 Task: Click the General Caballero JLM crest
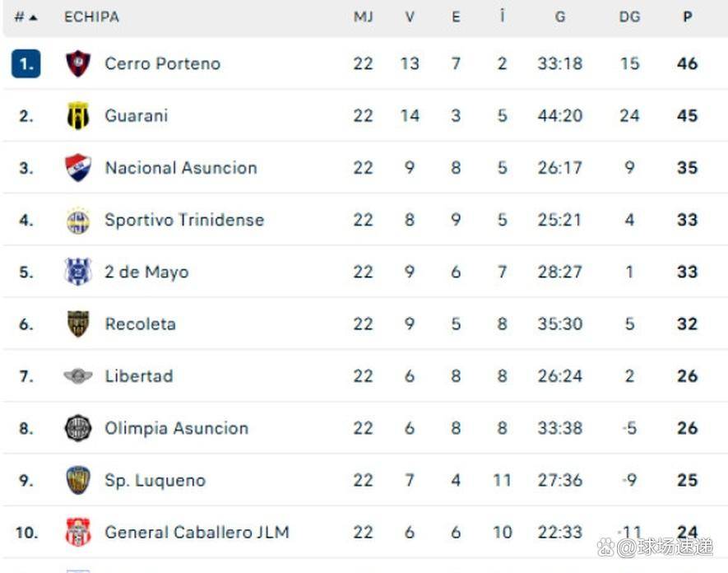coord(78,533)
